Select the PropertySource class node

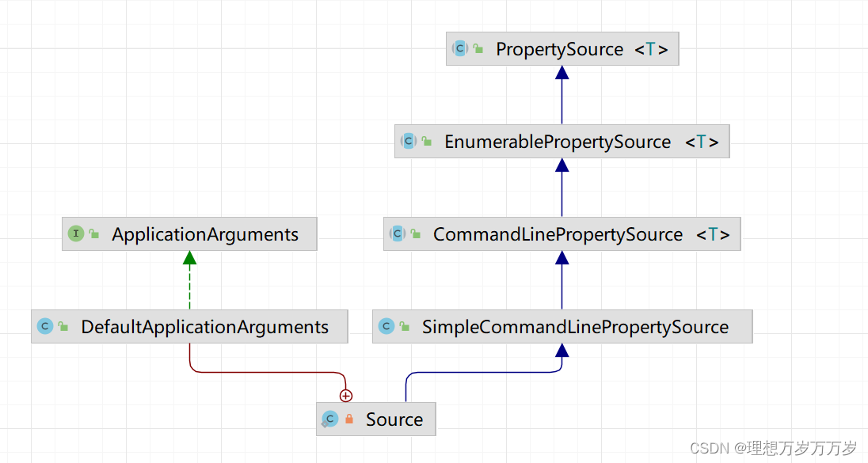coord(559,49)
